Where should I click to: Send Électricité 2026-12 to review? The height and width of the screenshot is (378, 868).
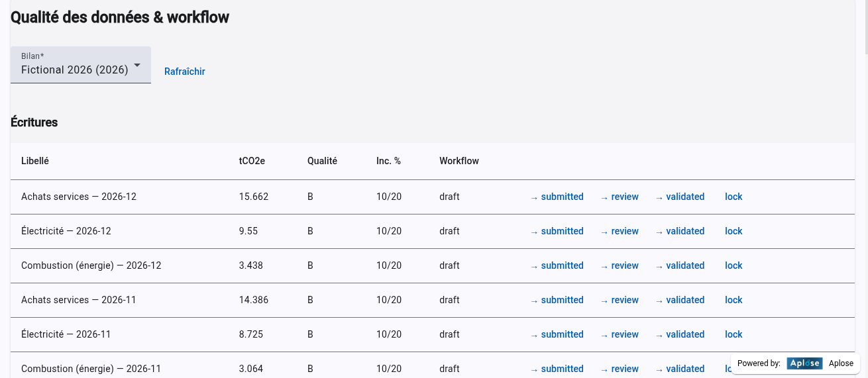tap(620, 231)
